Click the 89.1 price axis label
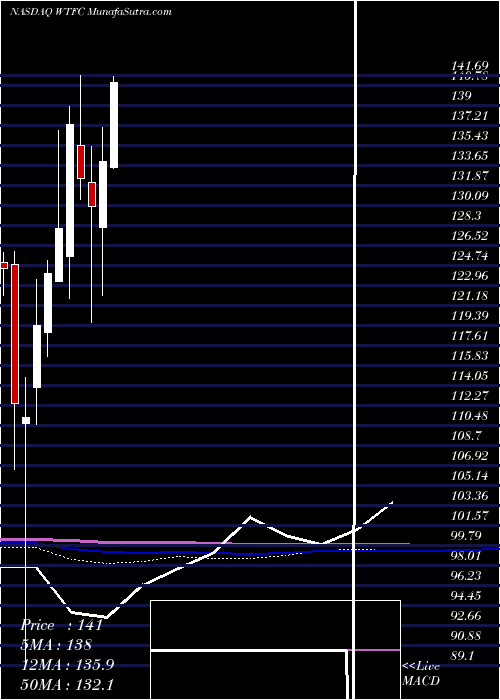 (463, 655)
